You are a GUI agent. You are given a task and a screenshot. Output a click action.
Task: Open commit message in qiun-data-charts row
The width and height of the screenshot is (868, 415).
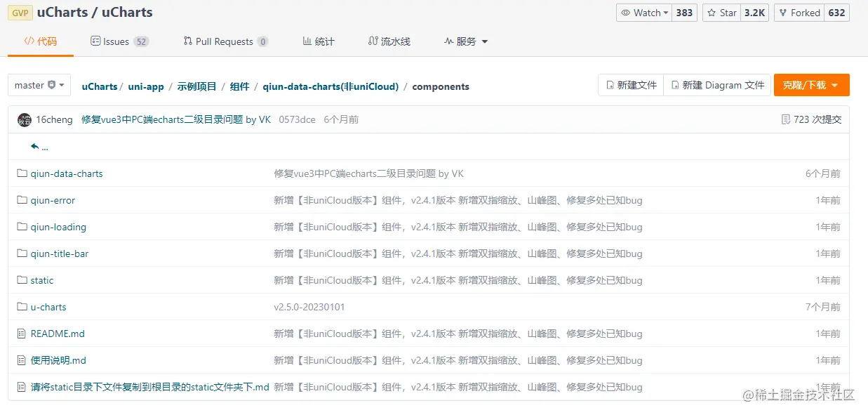tap(368, 173)
